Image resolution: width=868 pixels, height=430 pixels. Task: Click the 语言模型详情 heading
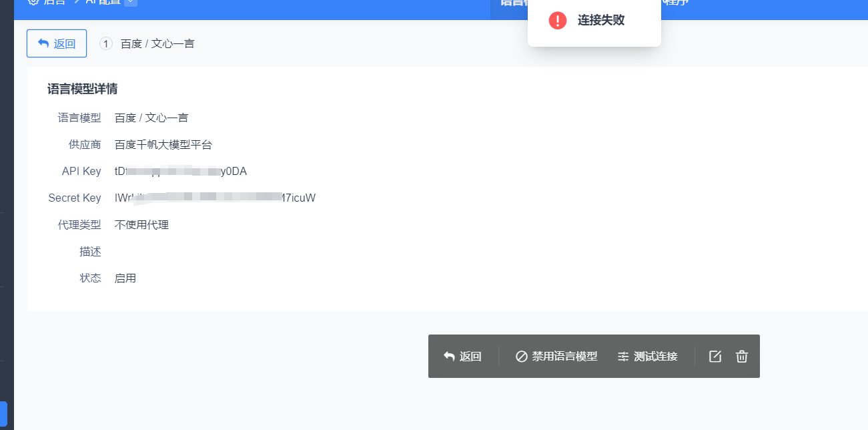point(83,89)
